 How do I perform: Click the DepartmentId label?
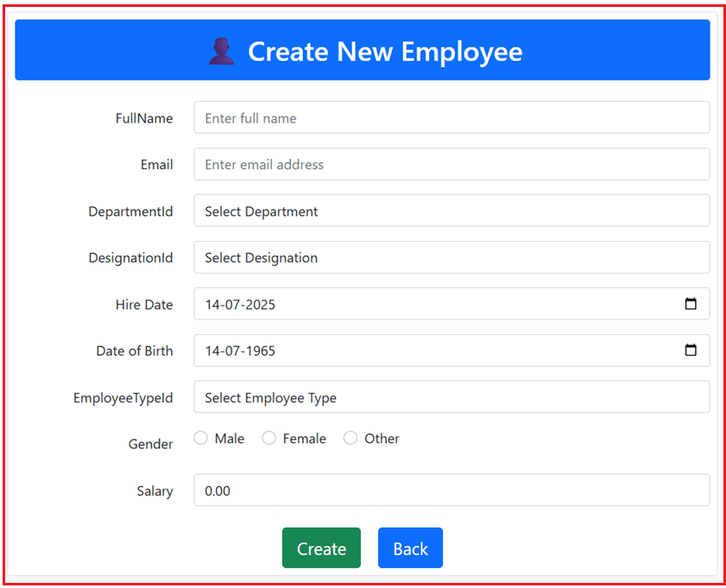130,212
